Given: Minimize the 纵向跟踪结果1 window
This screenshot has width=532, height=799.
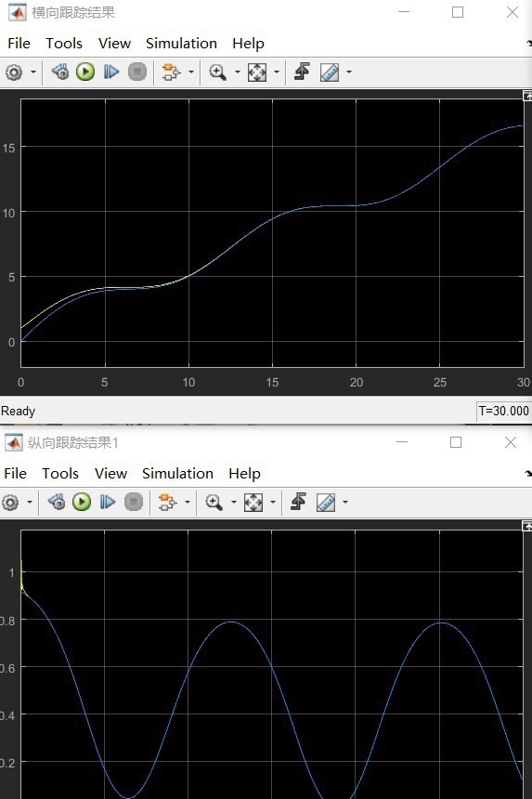Looking at the screenshot, I should [402, 442].
